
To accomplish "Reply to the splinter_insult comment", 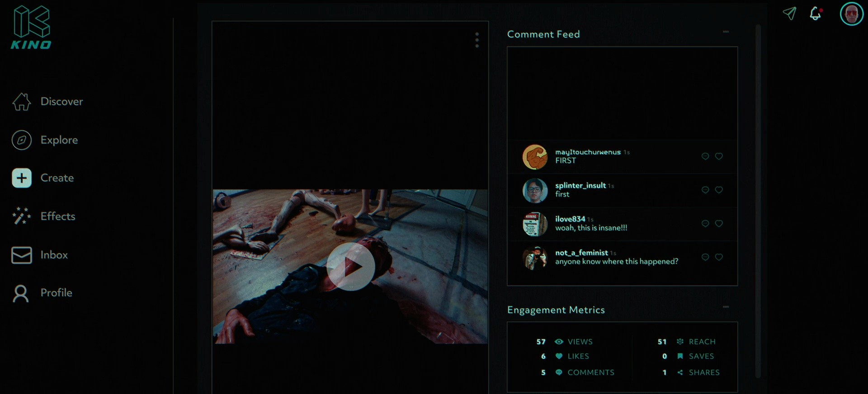I will (x=705, y=190).
